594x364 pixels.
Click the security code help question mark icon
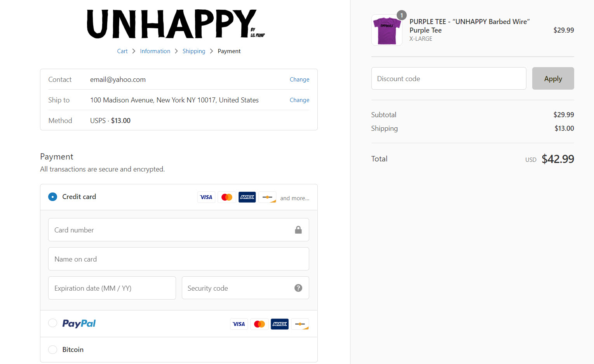[x=298, y=288]
